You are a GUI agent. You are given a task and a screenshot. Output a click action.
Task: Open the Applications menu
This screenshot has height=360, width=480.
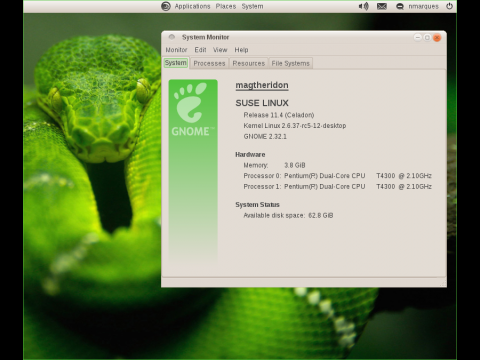pyautogui.click(x=192, y=6)
